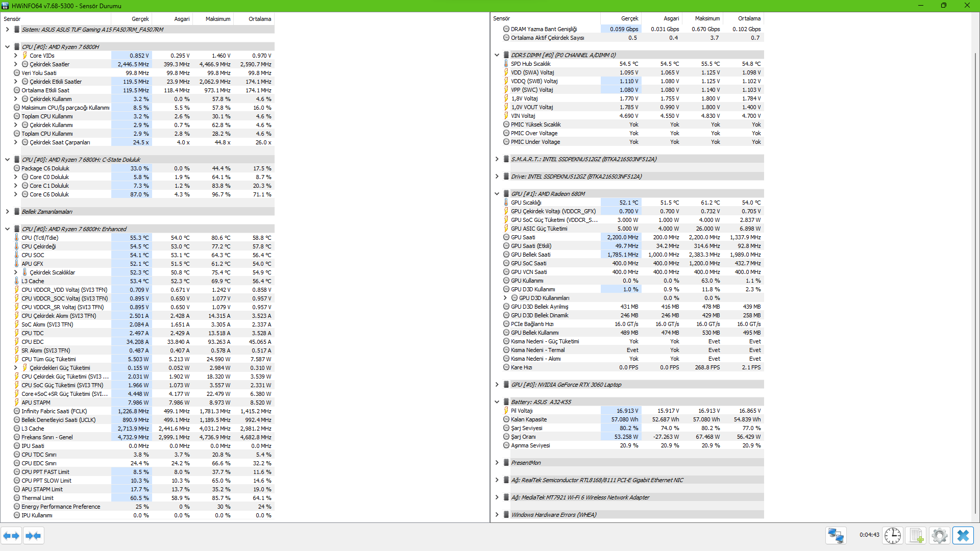Click the expand columns arrows icon
The image size is (980, 551).
click(x=11, y=535)
